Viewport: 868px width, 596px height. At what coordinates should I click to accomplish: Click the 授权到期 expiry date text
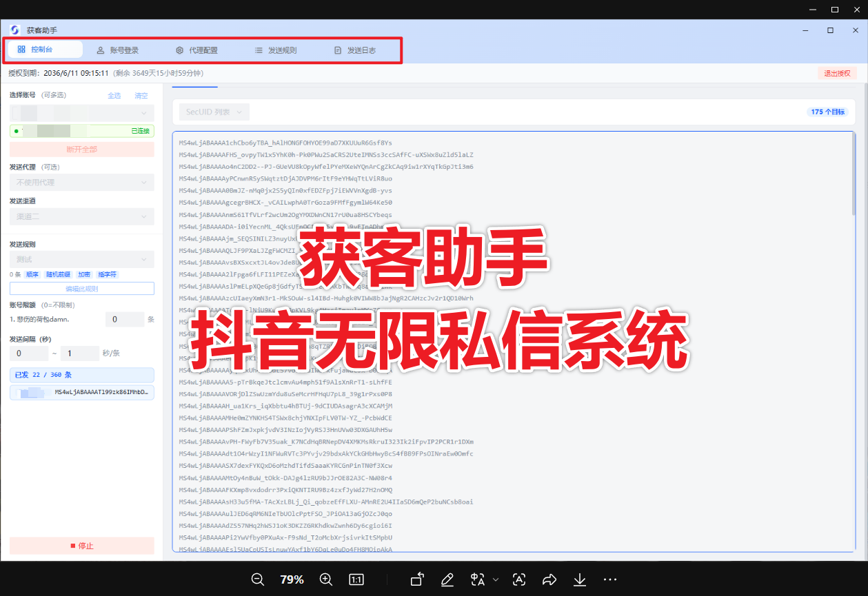[59, 73]
